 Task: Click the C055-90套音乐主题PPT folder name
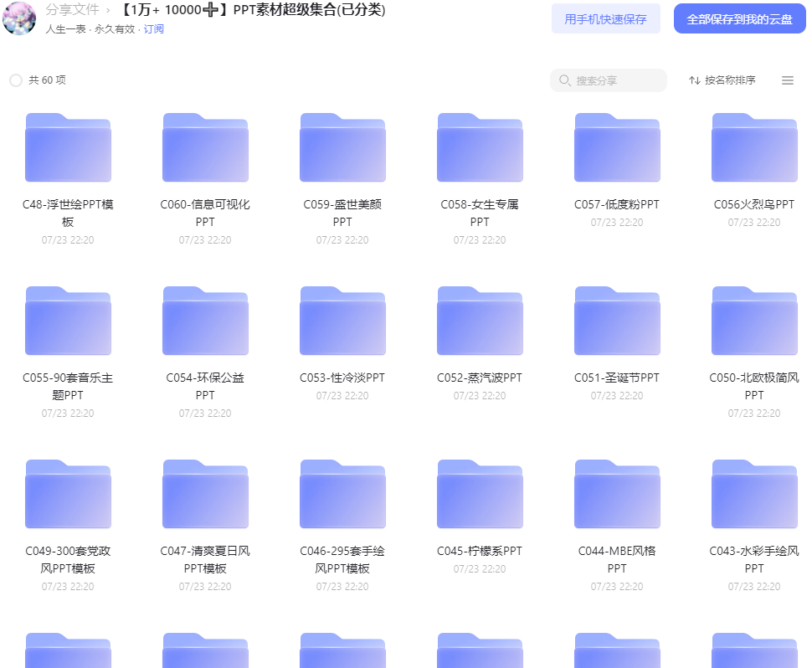(68, 386)
